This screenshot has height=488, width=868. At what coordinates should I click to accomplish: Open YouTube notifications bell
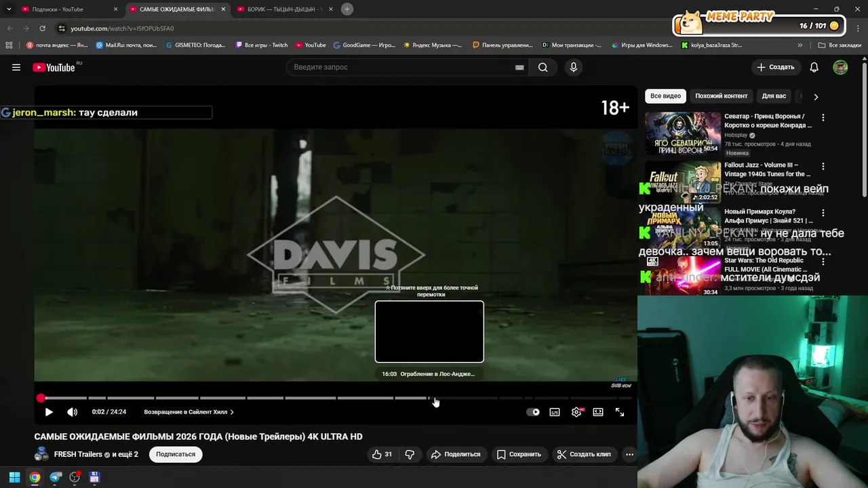(x=814, y=67)
